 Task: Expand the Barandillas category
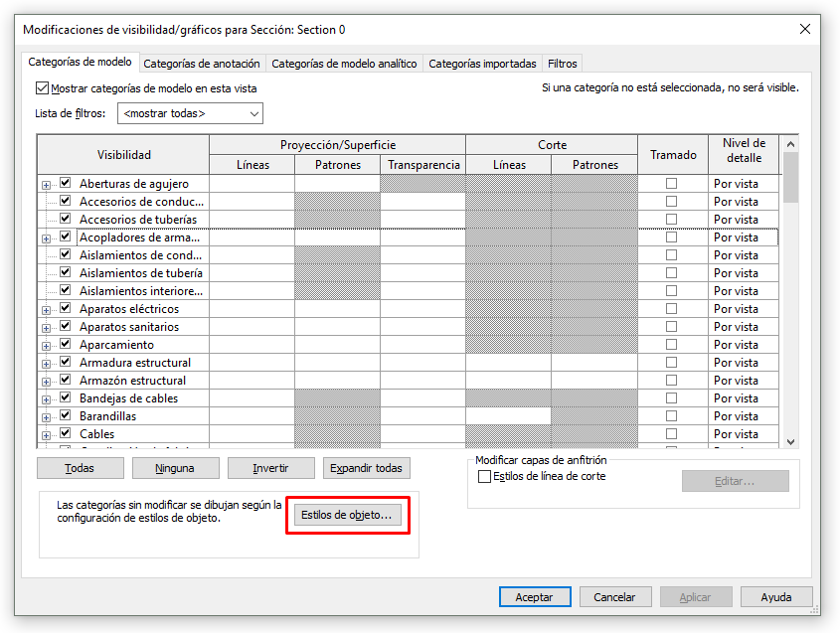(x=46, y=417)
